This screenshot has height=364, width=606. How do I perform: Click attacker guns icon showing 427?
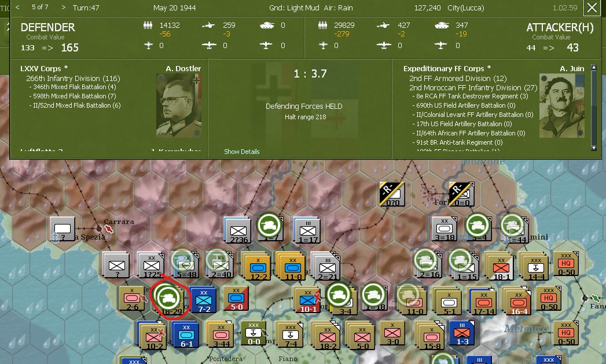(x=383, y=25)
